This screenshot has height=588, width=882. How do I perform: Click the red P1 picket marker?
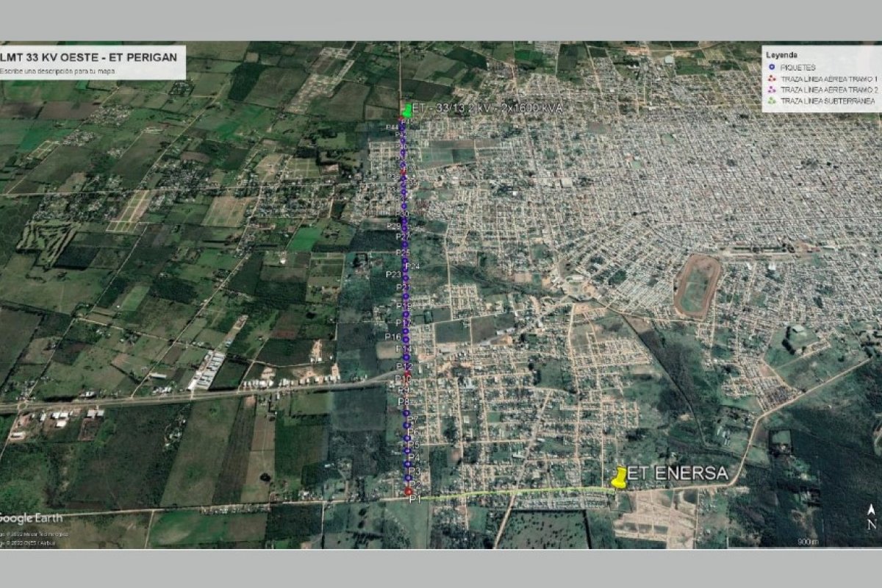point(409,491)
